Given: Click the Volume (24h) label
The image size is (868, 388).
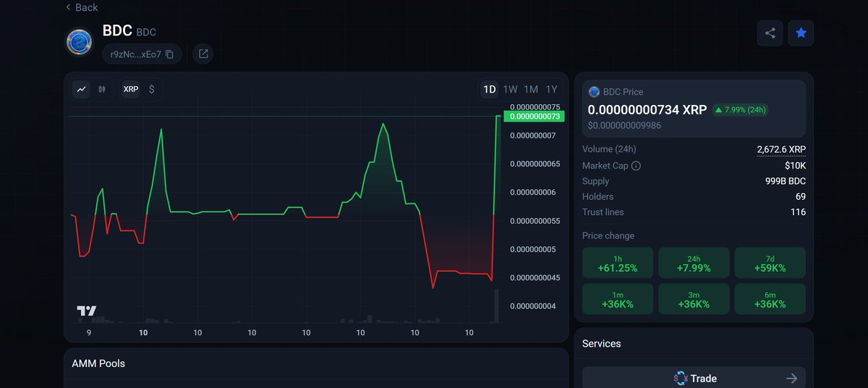Looking at the screenshot, I should pyautogui.click(x=609, y=149).
